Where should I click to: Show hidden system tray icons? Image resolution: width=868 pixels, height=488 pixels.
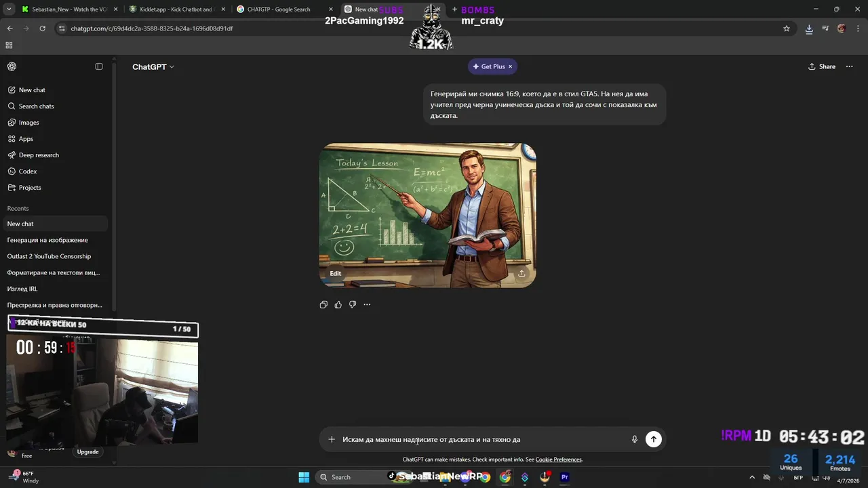(x=752, y=477)
